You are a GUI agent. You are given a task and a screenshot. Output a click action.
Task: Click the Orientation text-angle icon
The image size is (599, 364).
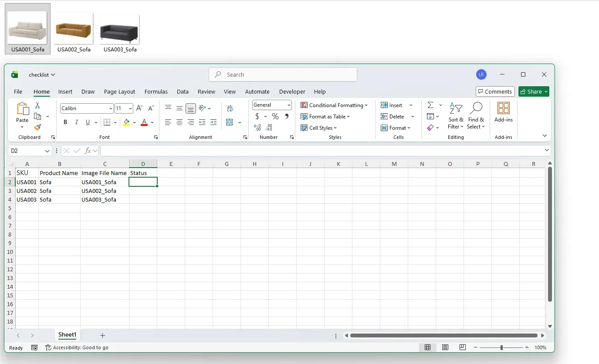202,108
